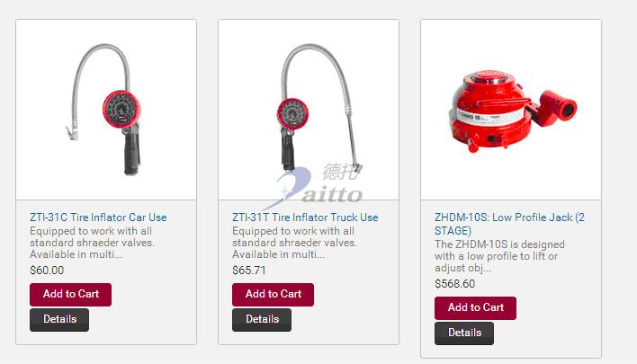Click the black handle grip of ZTI-31C inflator

[131, 153]
